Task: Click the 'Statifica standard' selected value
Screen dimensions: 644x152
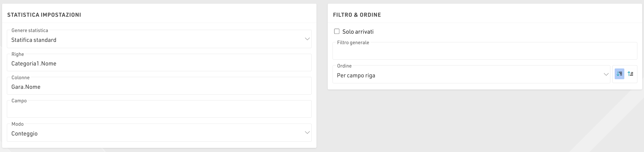Action: pos(34,40)
